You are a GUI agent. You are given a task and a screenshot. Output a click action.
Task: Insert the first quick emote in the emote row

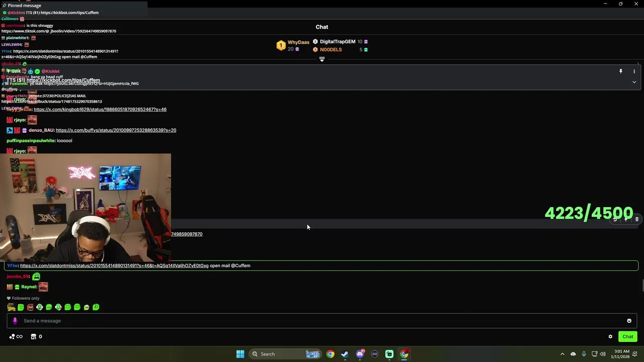(x=11, y=307)
